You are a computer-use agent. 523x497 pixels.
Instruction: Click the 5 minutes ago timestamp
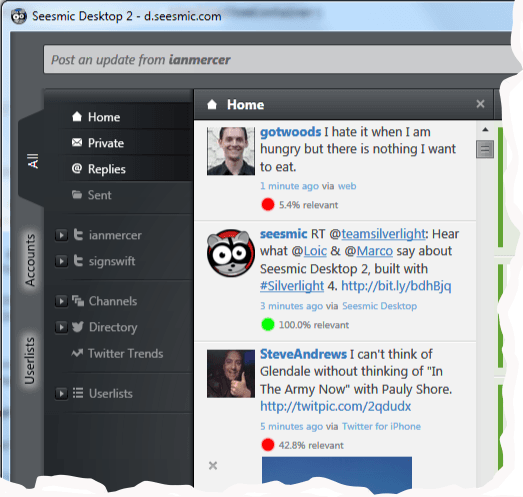(292, 426)
